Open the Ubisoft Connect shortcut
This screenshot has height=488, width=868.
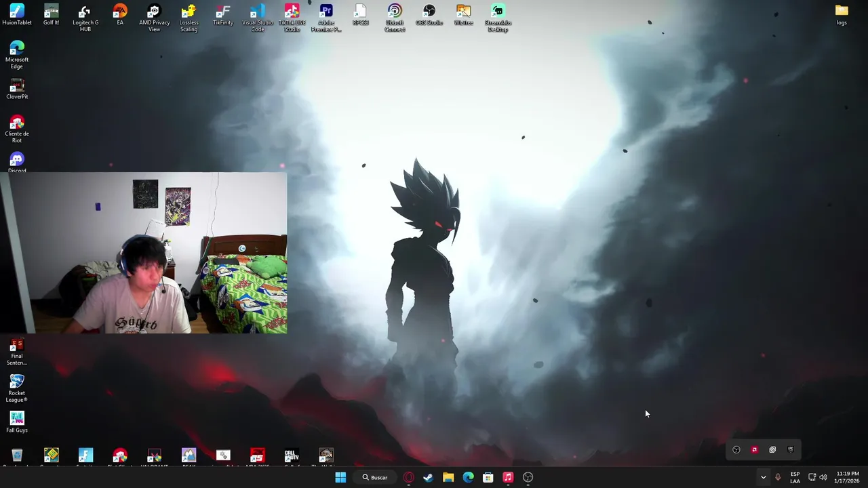(395, 18)
